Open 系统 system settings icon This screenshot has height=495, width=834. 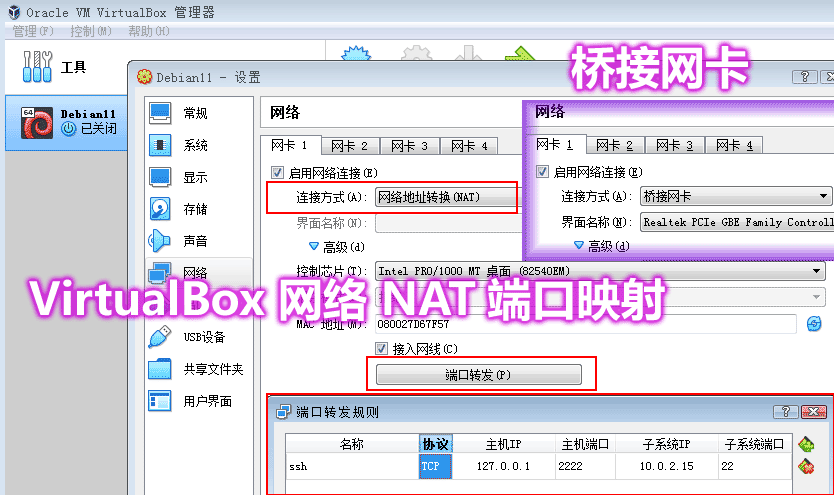pyautogui.click(x=160, y=145)
